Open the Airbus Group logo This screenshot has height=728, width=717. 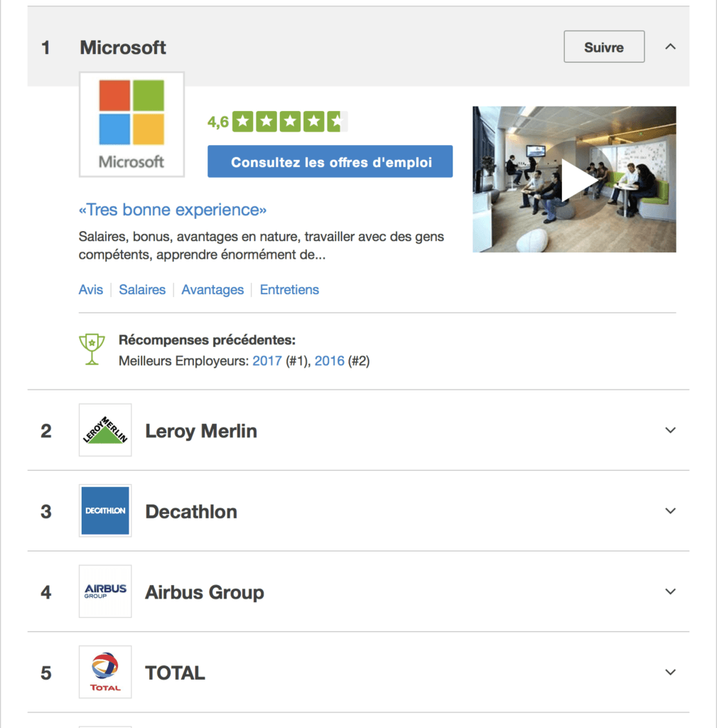[104, 591]
